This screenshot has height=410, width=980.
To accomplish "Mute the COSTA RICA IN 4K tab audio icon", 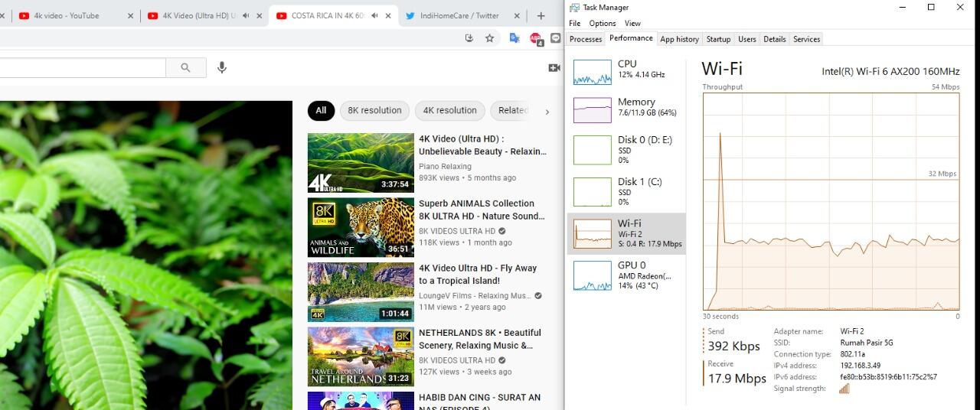I will pyautogui.click(x=374, y=15).
